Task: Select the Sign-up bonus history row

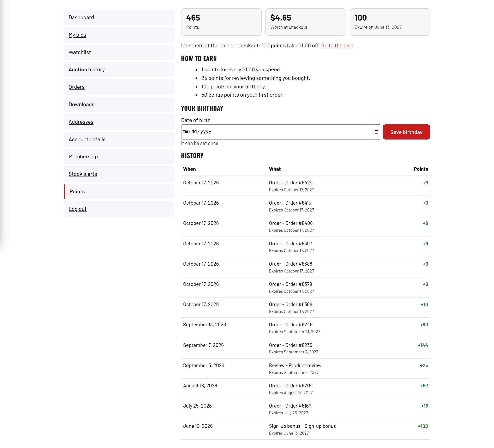Action: pyautogui.click(x=305, y=429)
